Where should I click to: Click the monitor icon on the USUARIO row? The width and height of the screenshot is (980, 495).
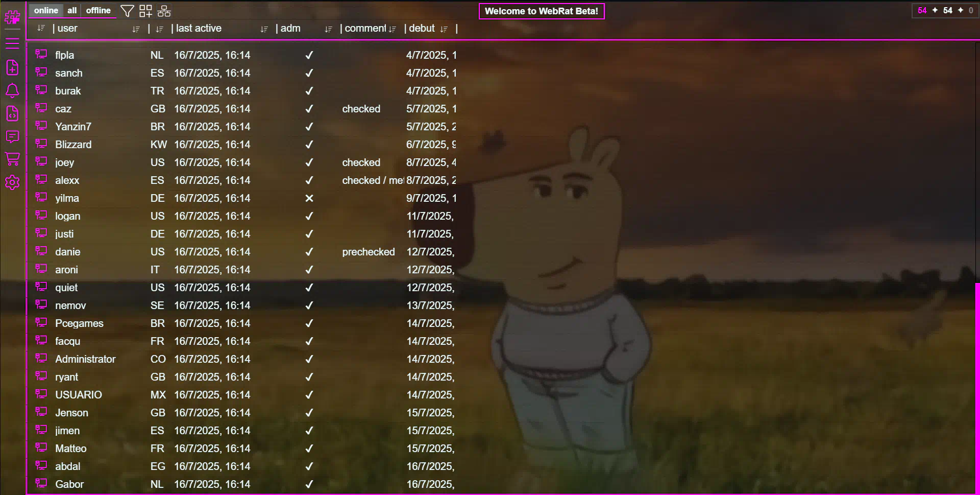click(x=41, y=394)
